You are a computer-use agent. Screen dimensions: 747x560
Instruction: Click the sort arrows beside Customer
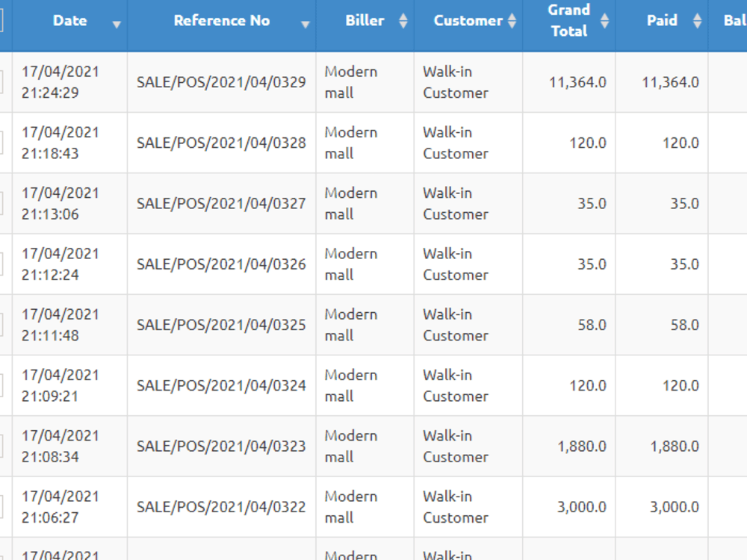click(512, 20)
